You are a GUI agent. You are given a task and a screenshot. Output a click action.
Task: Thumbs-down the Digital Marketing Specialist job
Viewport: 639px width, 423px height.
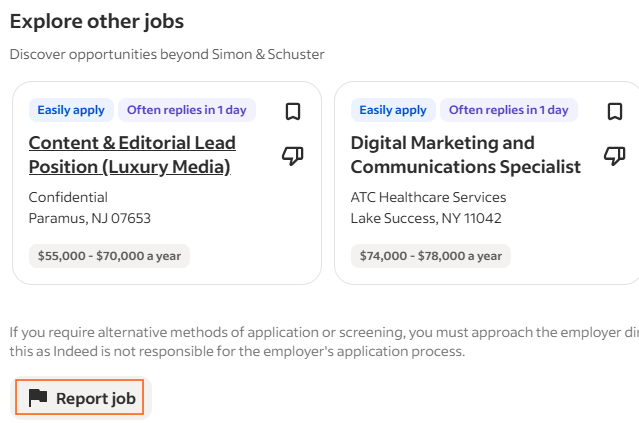pos(615,156)
